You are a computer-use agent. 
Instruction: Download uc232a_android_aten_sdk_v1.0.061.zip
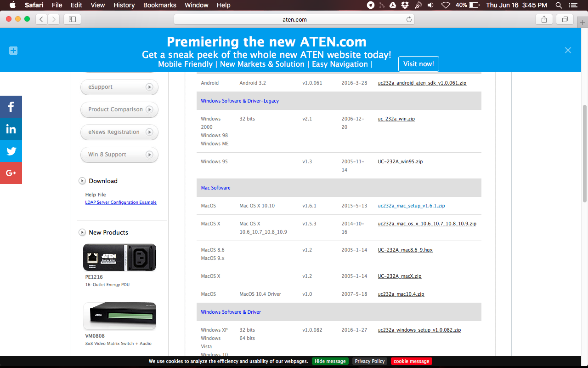pos(422,83)
